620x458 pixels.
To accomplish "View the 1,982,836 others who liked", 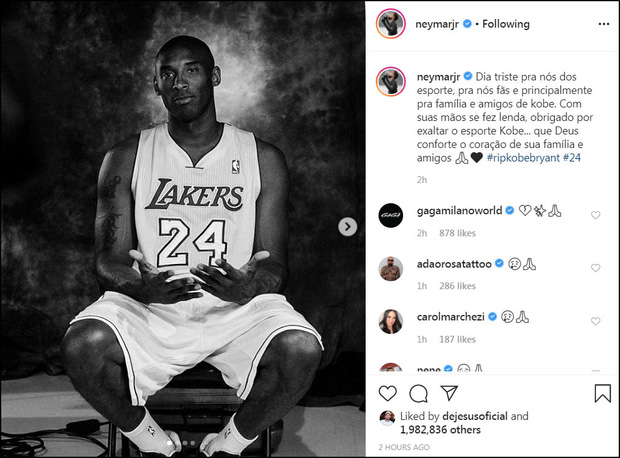I will pos(440,429).
